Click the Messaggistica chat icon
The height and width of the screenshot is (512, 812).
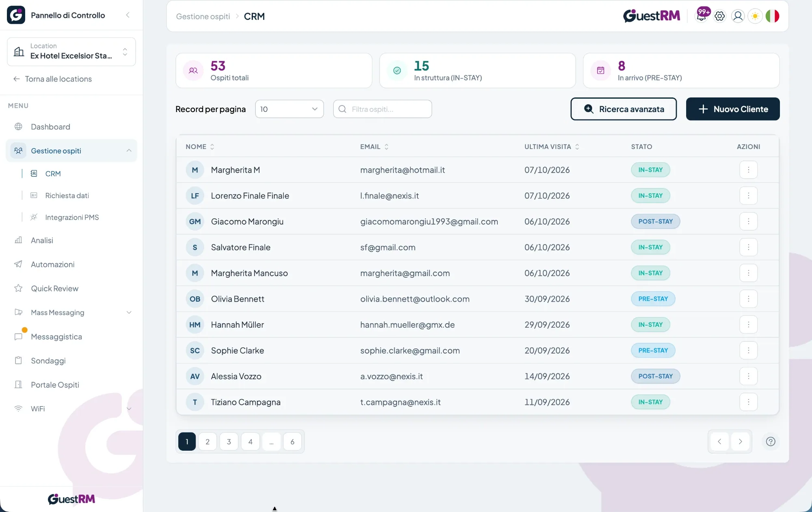[x=18, y=337]
